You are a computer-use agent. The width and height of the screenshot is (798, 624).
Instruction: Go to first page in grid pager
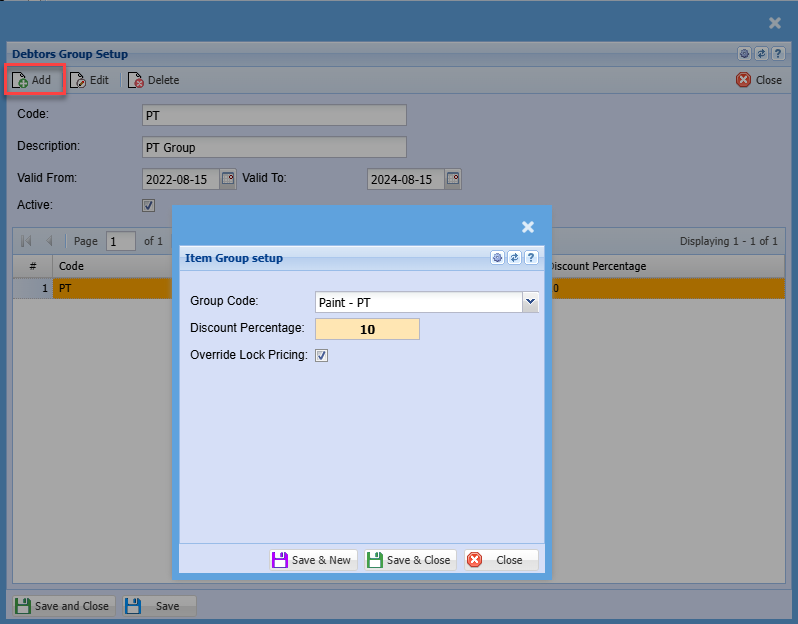tap(26, 241)
